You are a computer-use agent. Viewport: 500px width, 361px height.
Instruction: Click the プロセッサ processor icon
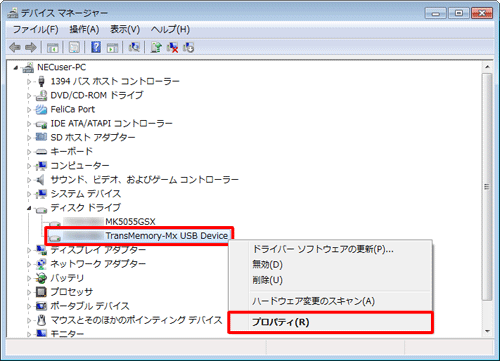(41, 292)
